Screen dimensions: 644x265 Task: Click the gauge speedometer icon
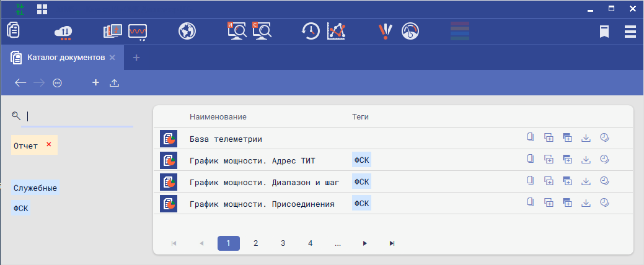point(411,31)
